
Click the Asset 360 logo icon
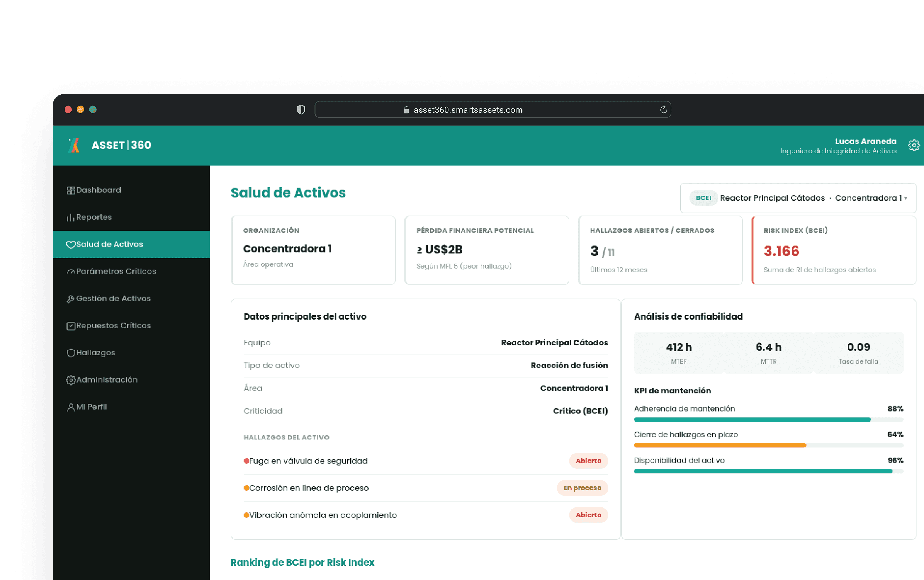tap(74, 145)
